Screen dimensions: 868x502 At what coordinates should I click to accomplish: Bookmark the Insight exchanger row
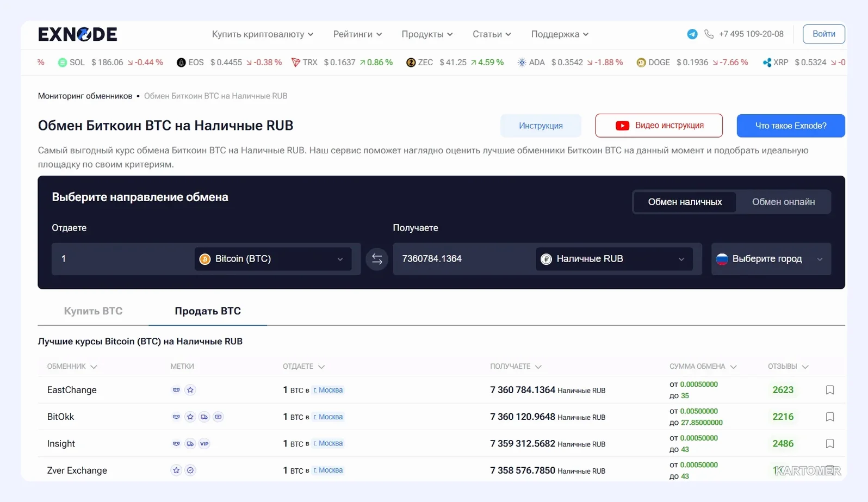(829, 444)
